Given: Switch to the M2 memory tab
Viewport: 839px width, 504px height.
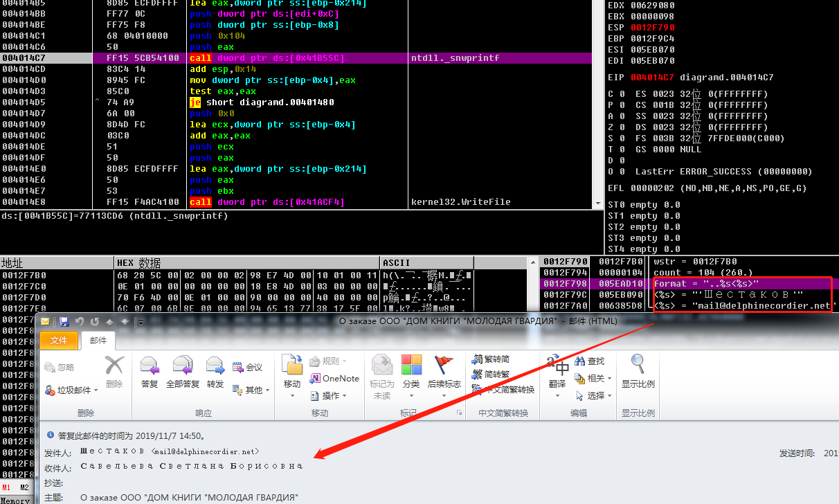Looking at the screenshot, I should (24, 488).
